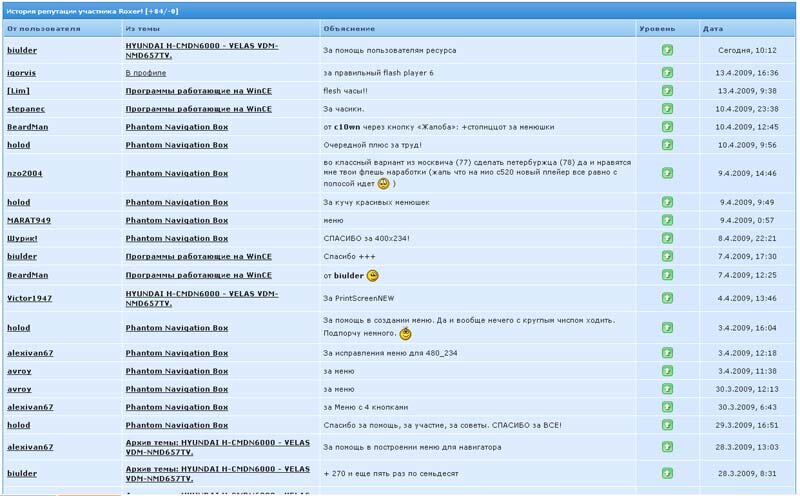The width and height of the screenshot is (800, 496).
Task: Open 'Программы работающие на WinCE' in [Lim] row
Action: pyautogui.click(x=198, y=90)
